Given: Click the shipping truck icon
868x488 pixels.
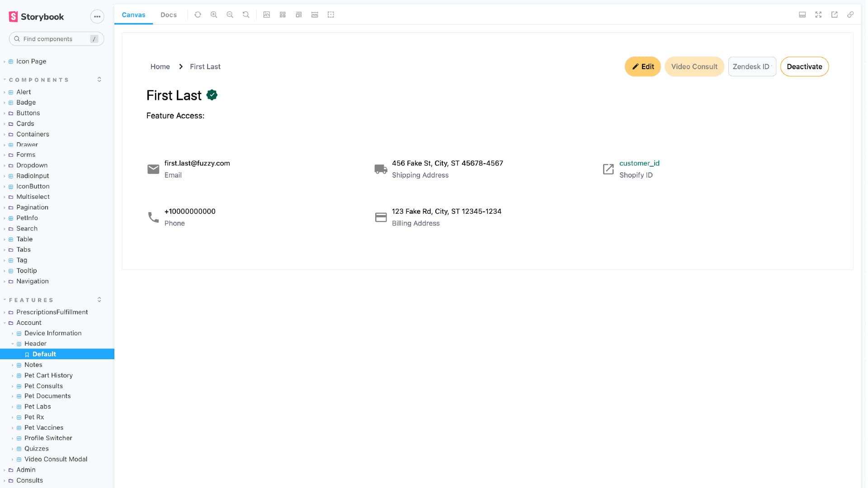Looking at the screenshot, I should pos(381,169).
